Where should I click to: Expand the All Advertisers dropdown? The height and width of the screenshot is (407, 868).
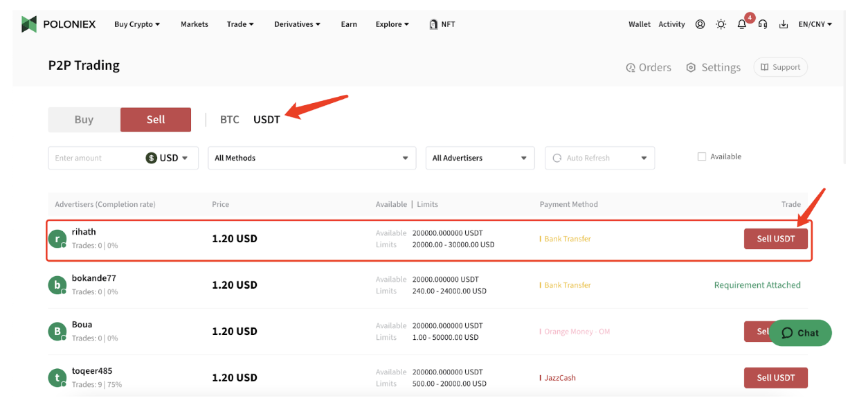point(480,158)
